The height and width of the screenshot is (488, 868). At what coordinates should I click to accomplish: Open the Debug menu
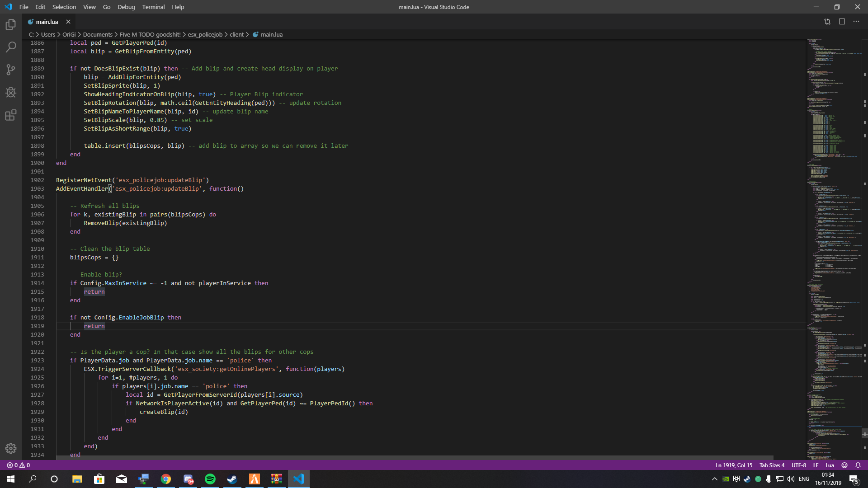pos(126,7)
